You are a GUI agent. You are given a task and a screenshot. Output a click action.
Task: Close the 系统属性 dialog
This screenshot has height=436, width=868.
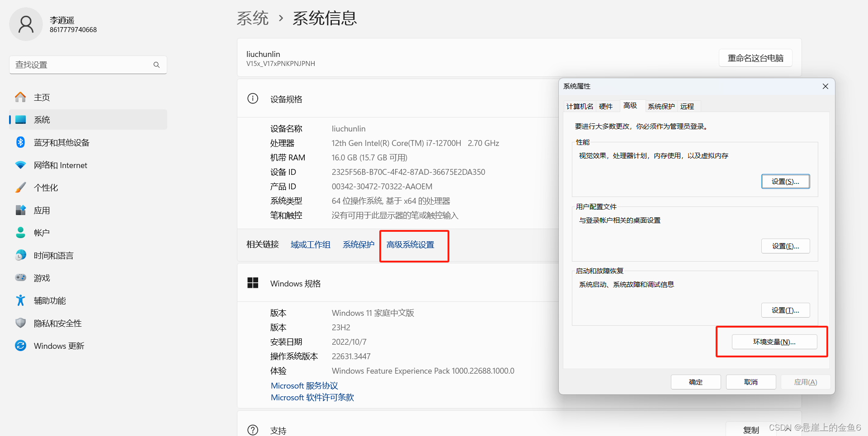pyautogui.click(x=825, y=86)
